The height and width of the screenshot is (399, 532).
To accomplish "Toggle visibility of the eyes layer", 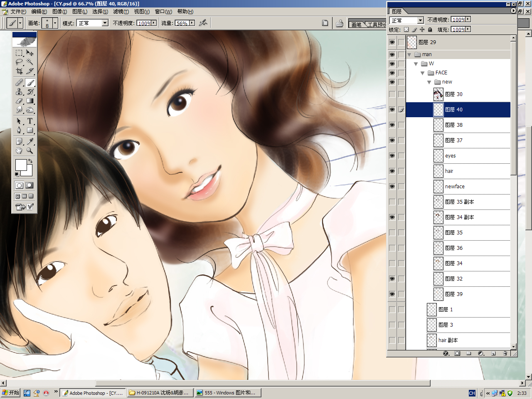I will point(392,155).
